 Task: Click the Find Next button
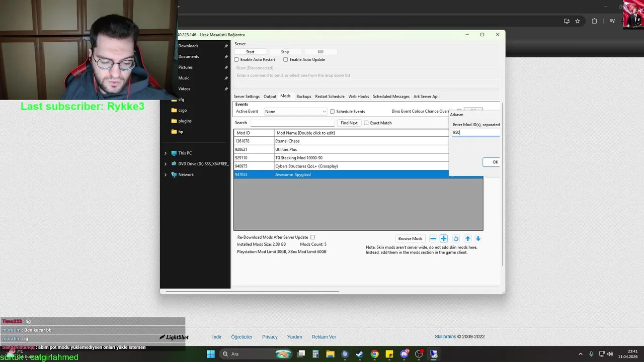point(349,123)
